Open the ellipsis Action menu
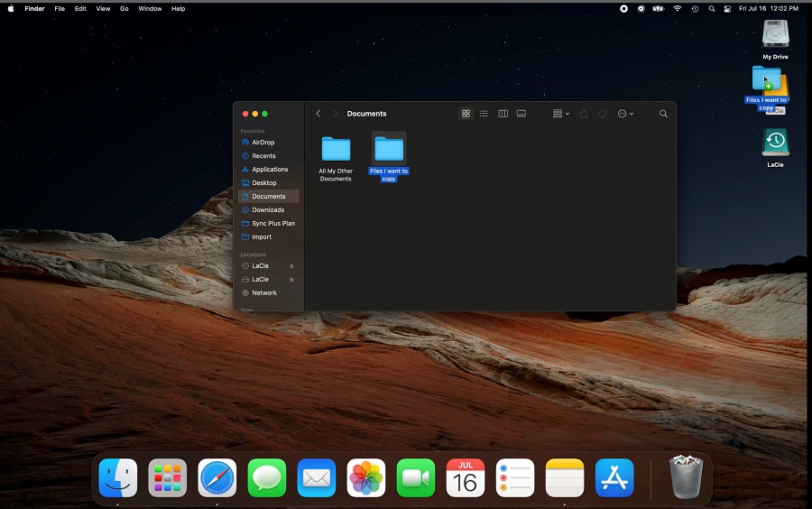The height and width of the screenshot is (509, 812). point(625,114)
